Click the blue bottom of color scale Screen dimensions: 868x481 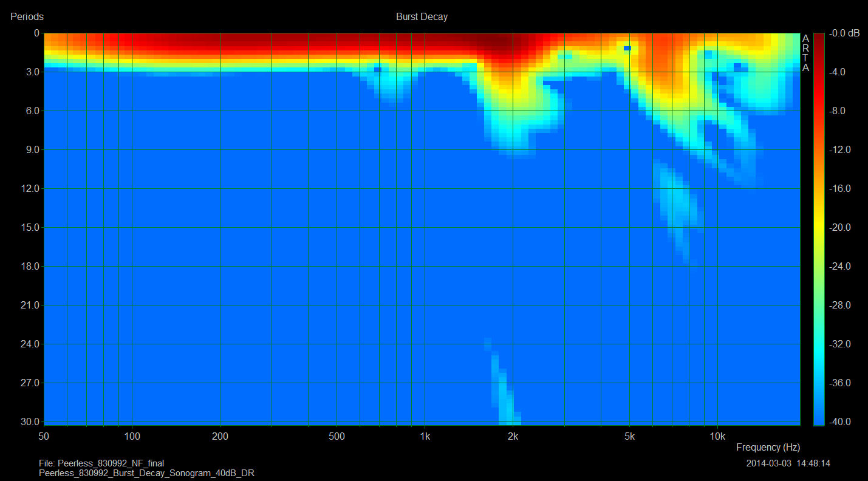click(x=819, y=419)
